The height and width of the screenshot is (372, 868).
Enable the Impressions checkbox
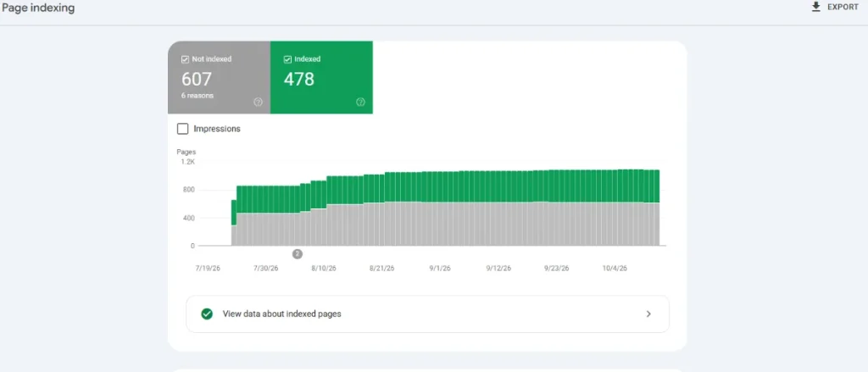[x=183, y=129]
